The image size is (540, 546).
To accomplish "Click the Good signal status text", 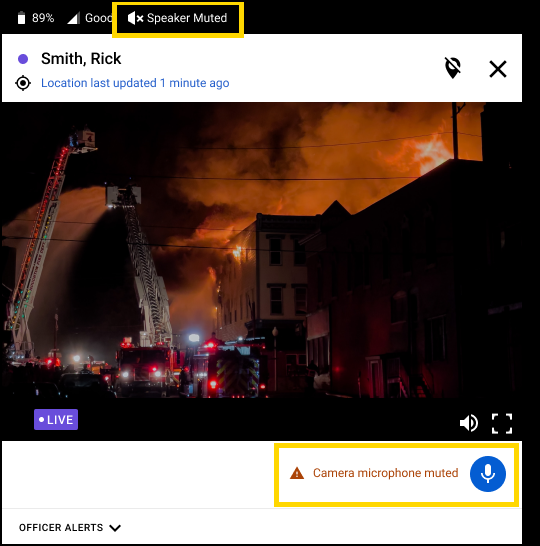I will (99, 18).
